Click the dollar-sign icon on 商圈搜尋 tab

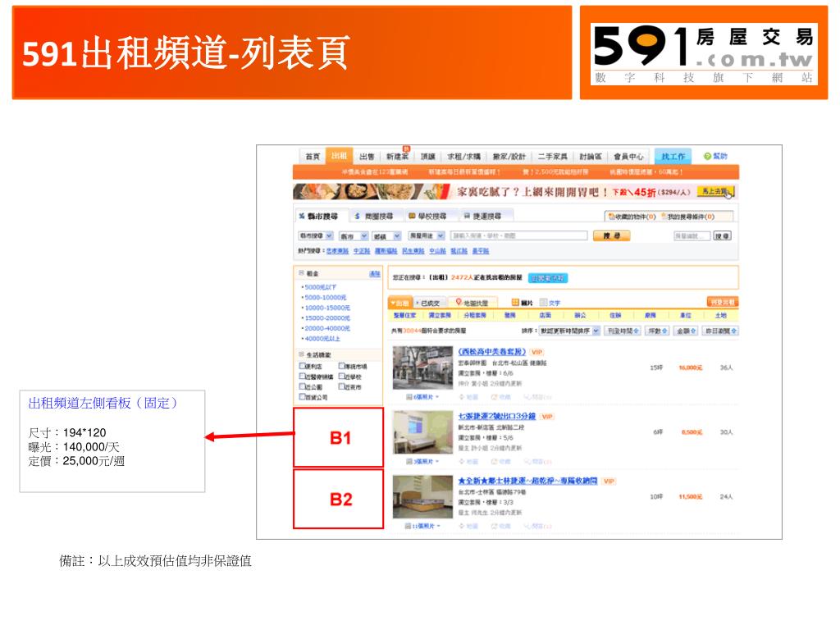tap(357, 216)
